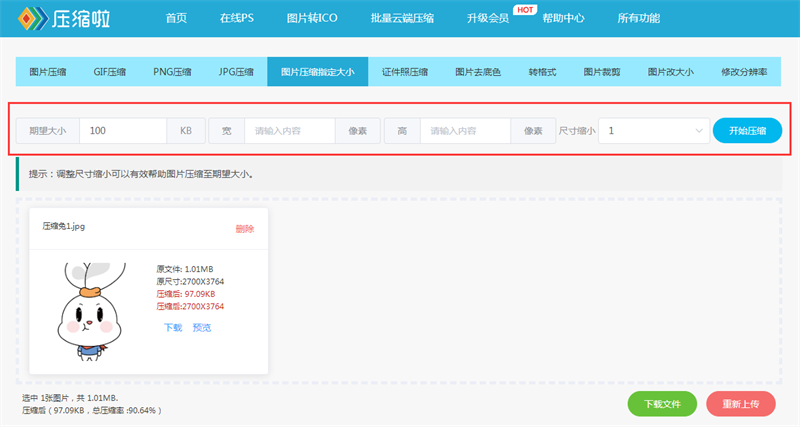Click the 宽 width pixel input field
Viewport: 800px width, 427px height.
tap(290, 131)
